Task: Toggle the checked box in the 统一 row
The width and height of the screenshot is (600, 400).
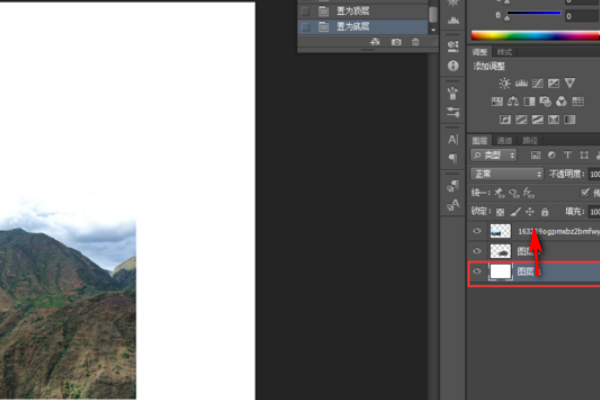Action: point(585,193)
